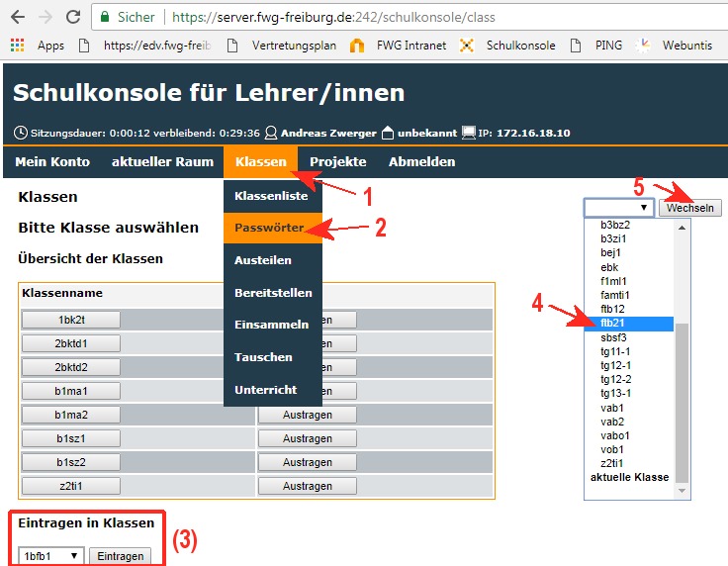Click the class list scrollbar
The image size is (728, 566).
(x=682, y=396)
